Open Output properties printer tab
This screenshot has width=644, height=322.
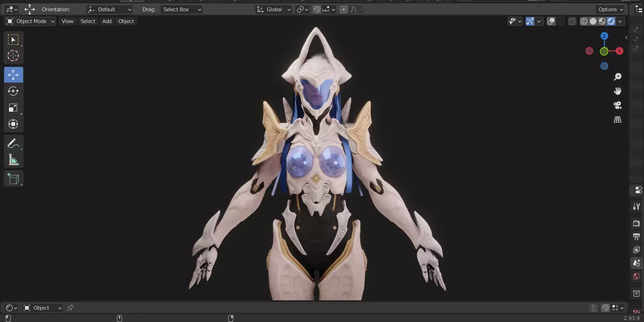click(636, 236)
